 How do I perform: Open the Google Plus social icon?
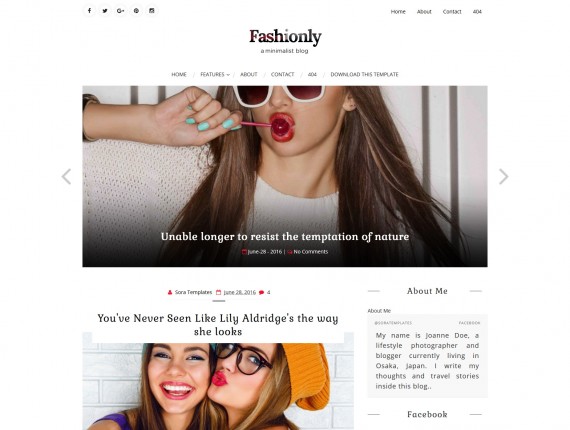pos(121,11)
